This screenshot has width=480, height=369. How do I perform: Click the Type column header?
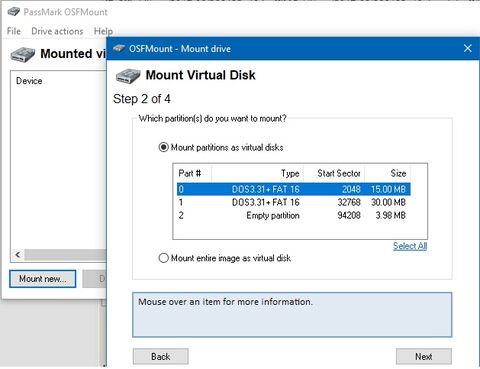click(x=258, y=173)
